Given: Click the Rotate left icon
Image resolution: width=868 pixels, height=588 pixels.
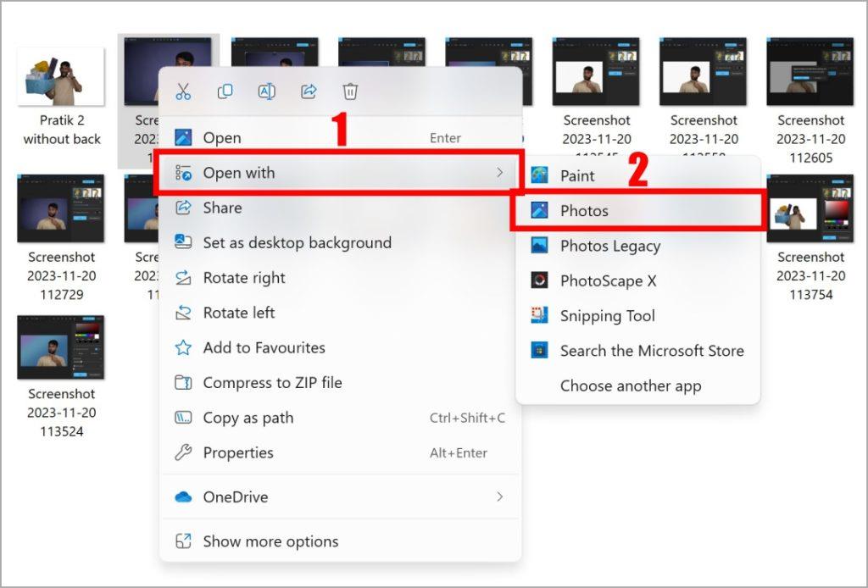Looking at the screenshot, I should pos(183,313).
